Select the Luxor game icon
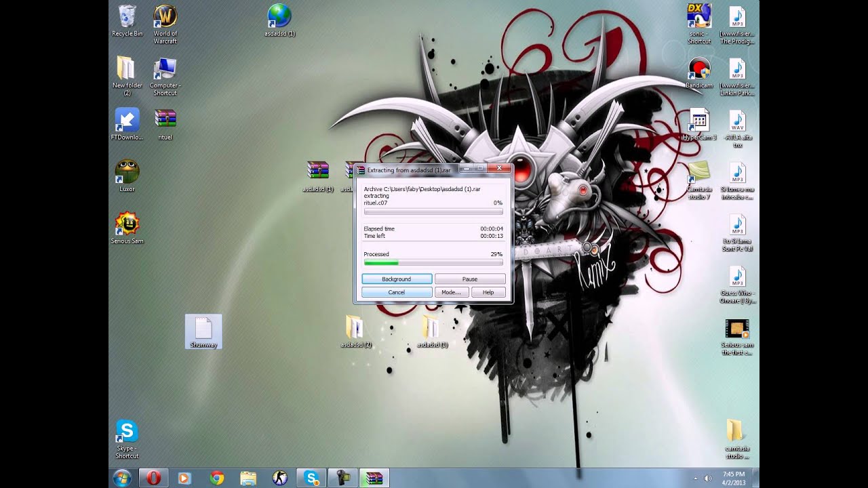Screen dimensions: 868x488 (x=127, y=176)
